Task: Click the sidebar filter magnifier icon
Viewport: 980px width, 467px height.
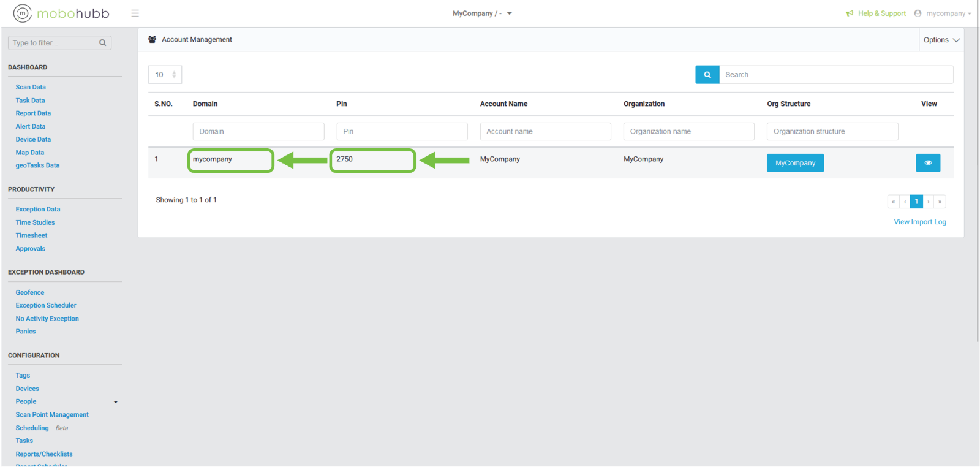Action: pos(103,43)
